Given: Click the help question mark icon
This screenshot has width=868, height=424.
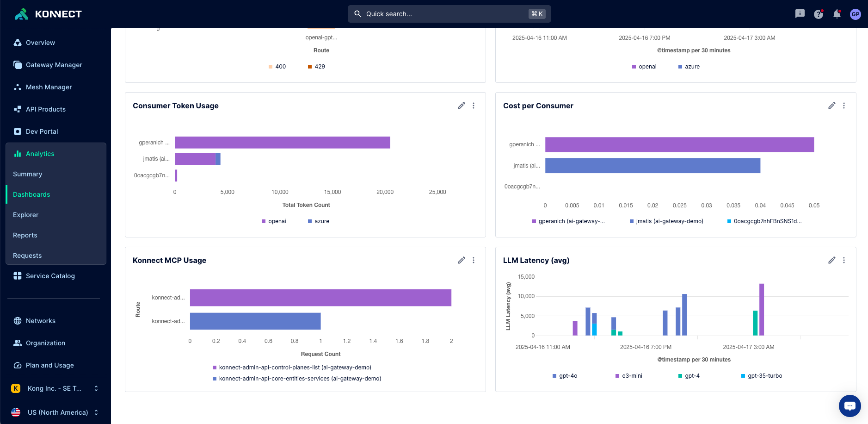Looking at the screenshot, I should click(x=818, y=14).
